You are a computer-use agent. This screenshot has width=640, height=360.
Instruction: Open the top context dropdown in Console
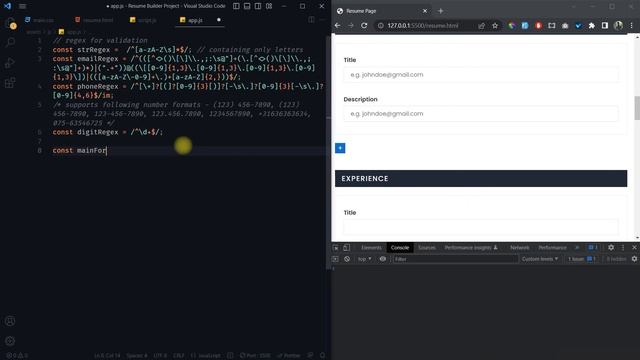pos(364,259)
